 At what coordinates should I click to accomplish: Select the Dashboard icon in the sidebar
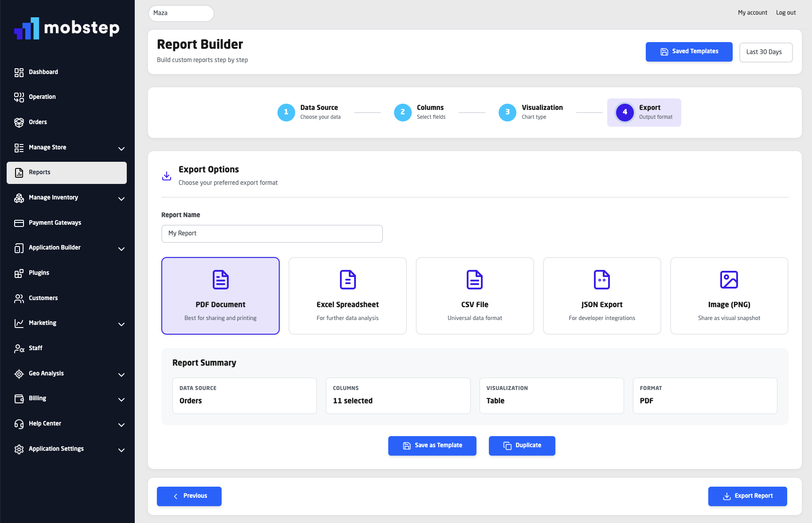pos(19,72)
